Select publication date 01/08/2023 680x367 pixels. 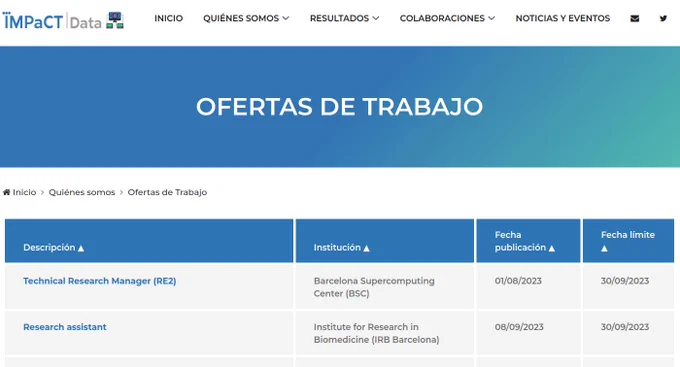pyautogui.click(x=518, y=281)
